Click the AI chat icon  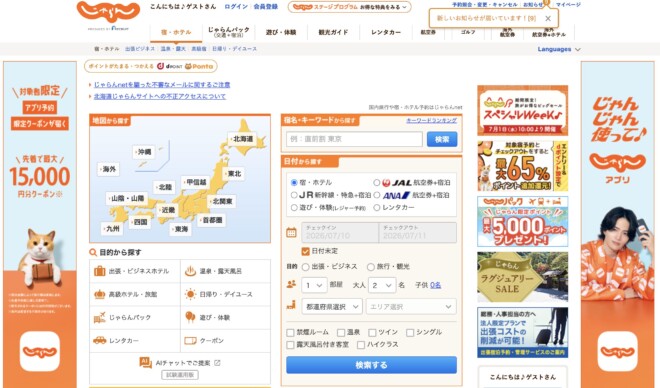tap(145, 363)
